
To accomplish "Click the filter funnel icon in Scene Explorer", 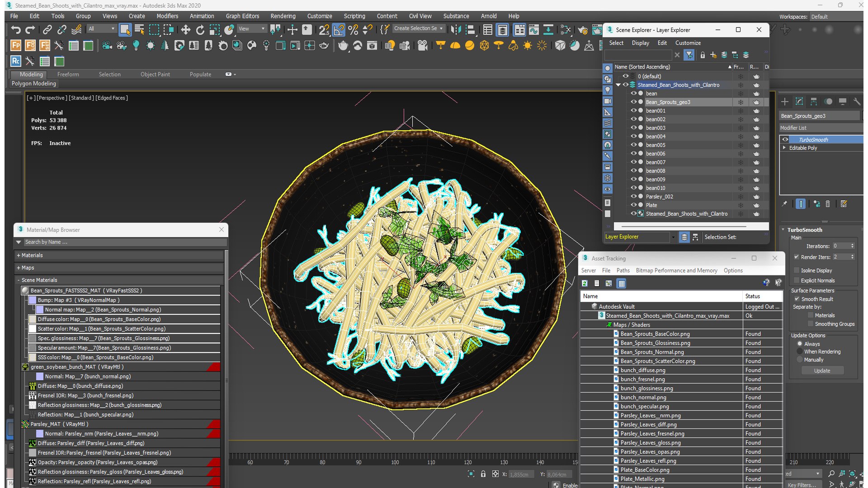I will click(x=689, y=55).
